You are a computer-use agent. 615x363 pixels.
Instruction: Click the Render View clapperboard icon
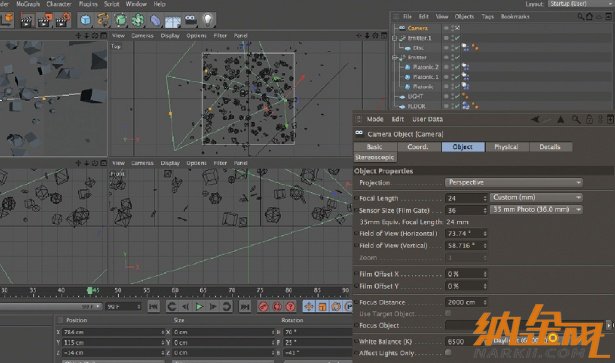coord(27,20)
